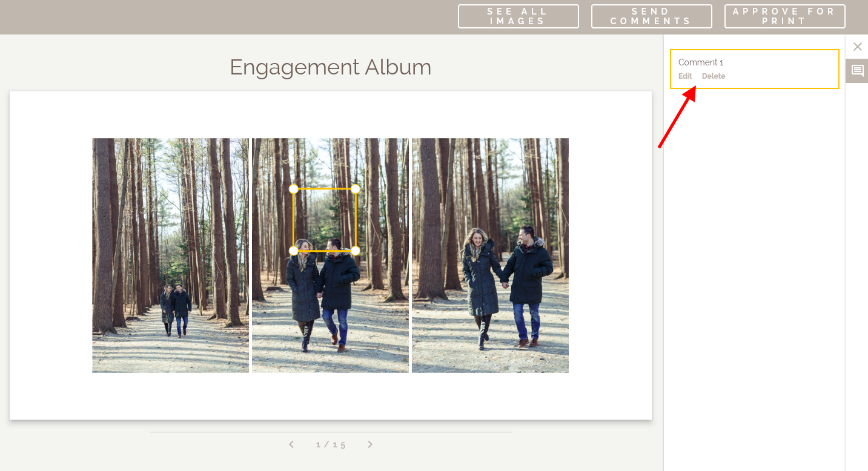
Task: Delete Comment 1
Action: [x=714, y=76]
